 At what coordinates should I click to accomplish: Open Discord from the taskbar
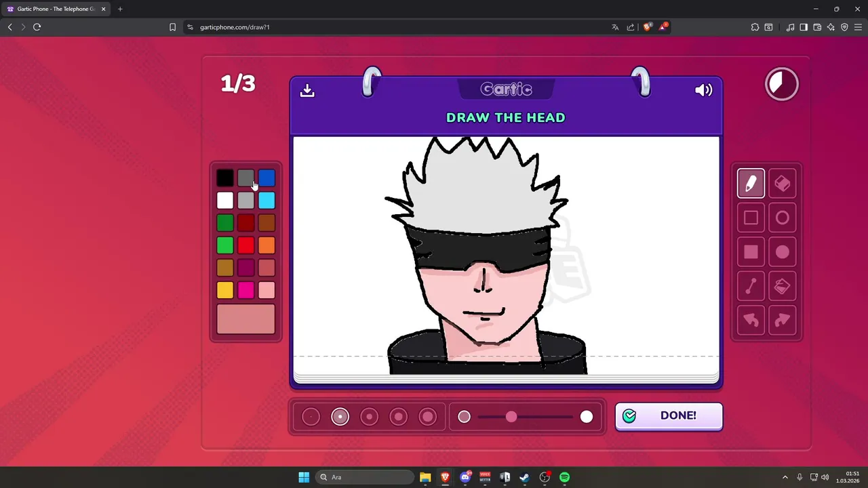(465, 477)
